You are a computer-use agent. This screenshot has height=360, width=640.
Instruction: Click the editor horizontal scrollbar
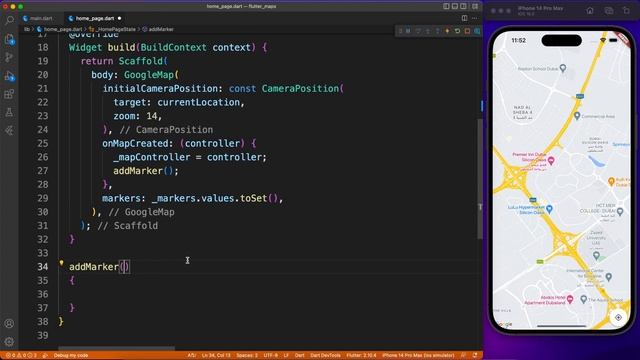(x=116, y=349)
